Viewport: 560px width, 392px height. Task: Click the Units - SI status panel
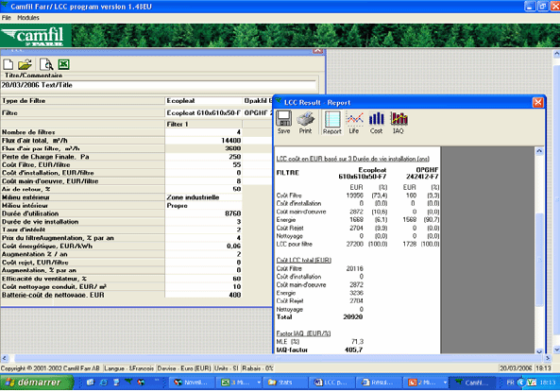click(227, 368)
